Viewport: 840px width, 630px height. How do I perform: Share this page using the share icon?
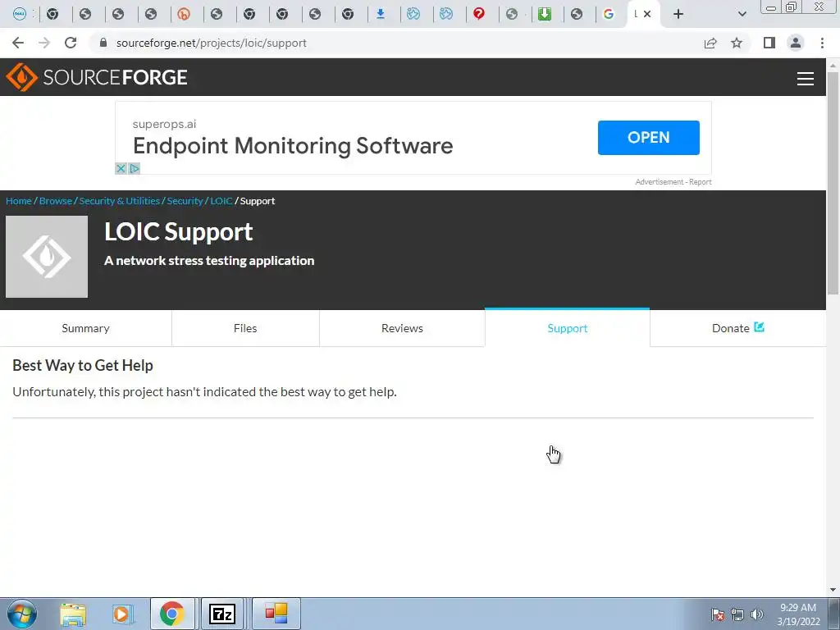pyautogui.click(x=710, y=43)
